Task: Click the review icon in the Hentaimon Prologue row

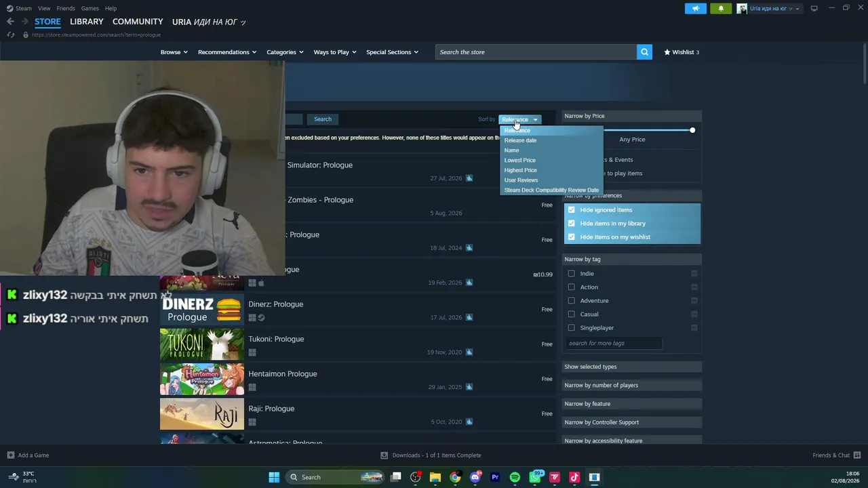Action: [x=469, y=387]
